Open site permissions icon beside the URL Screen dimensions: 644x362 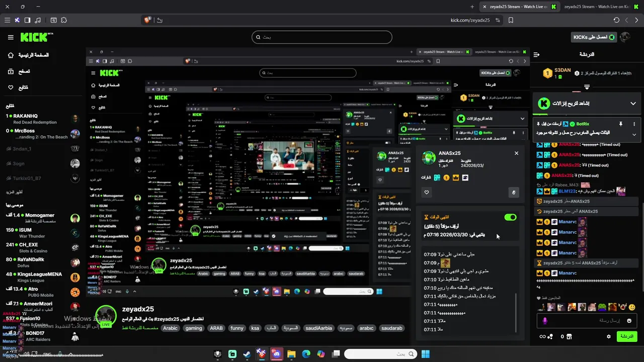point(498,20)
